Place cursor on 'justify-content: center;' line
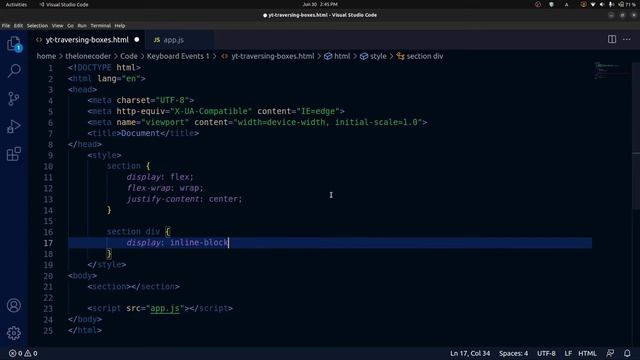 pyautogui.click(x=184, y=199)
